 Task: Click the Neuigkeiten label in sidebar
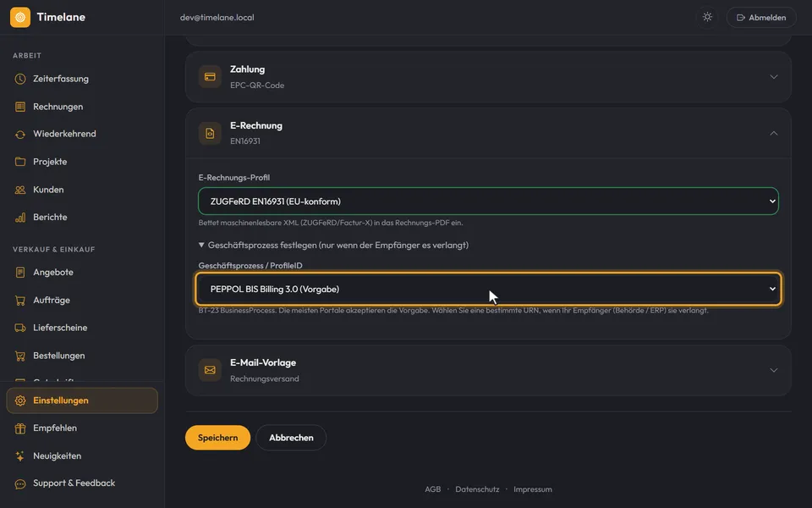coord(57,456)
